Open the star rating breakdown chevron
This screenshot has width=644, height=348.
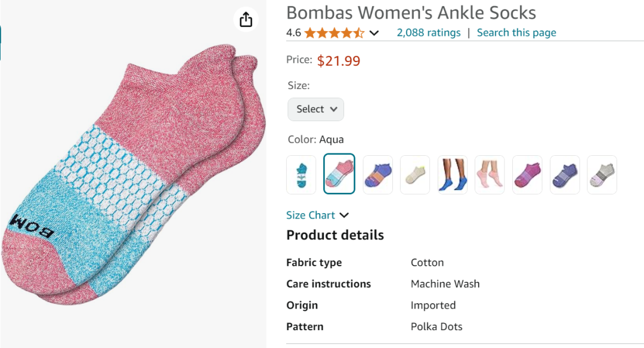point(374,33)
